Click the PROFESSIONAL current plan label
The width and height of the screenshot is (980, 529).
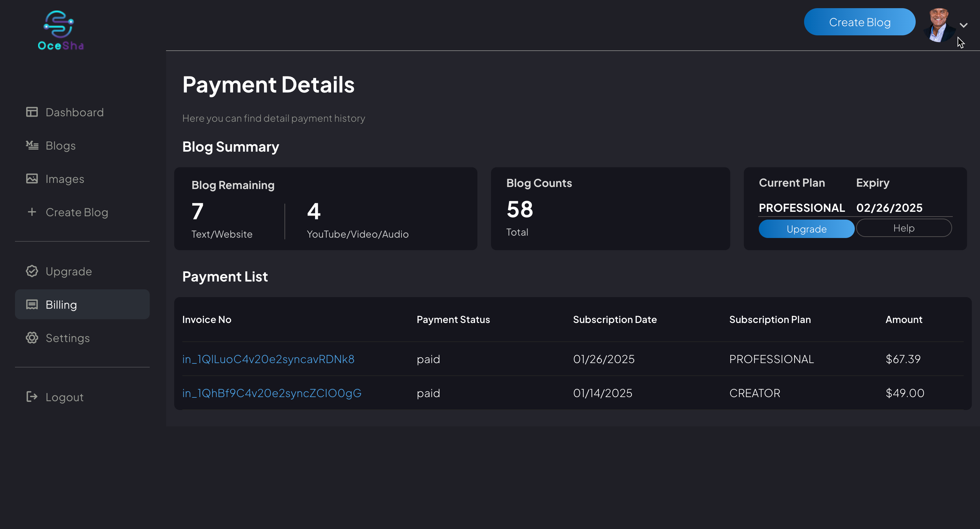(x=802, y=208)
